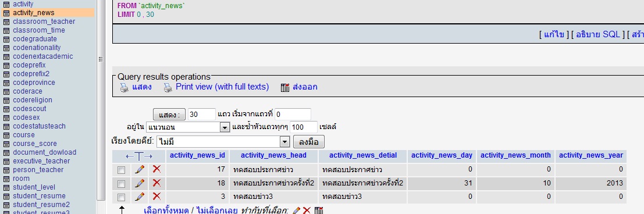
Task: Click the table icon beside codeprovince
Action: coord(6,83)
